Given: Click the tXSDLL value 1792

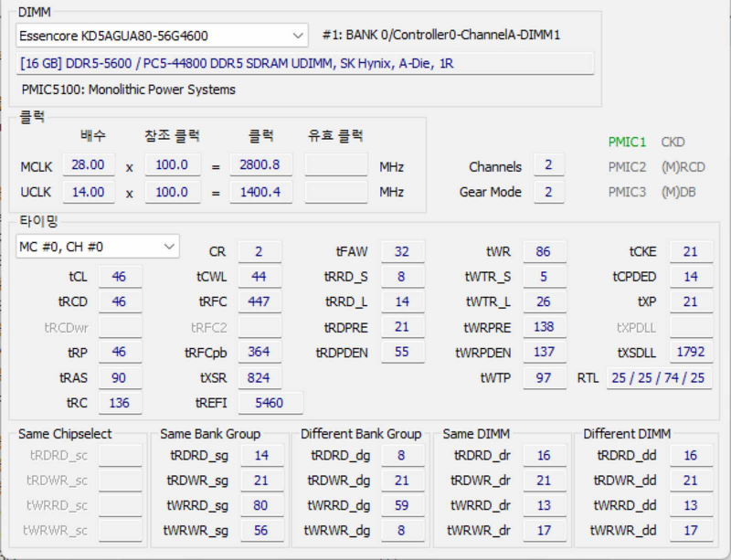Looking at the screenshot, I should click(691, 353).
